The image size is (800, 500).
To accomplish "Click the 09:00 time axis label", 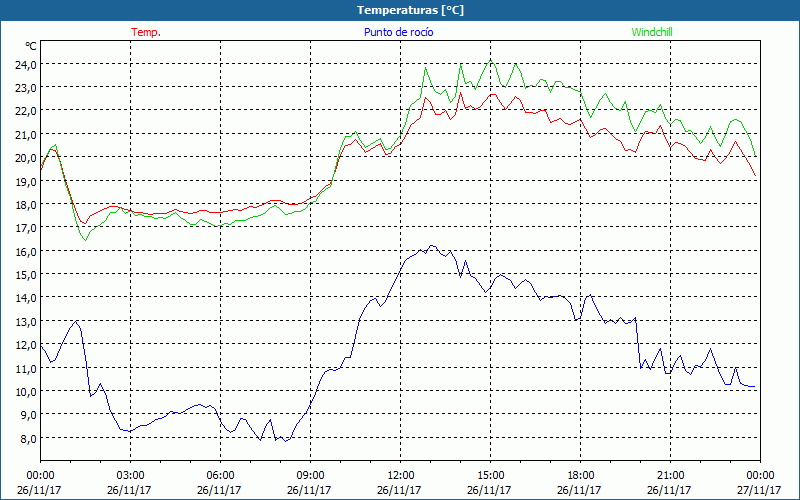I will click(310, 476).
